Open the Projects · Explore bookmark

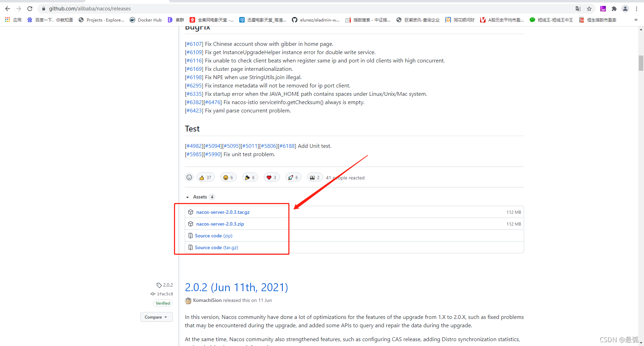pyautogui.click(x=101, y=20)
